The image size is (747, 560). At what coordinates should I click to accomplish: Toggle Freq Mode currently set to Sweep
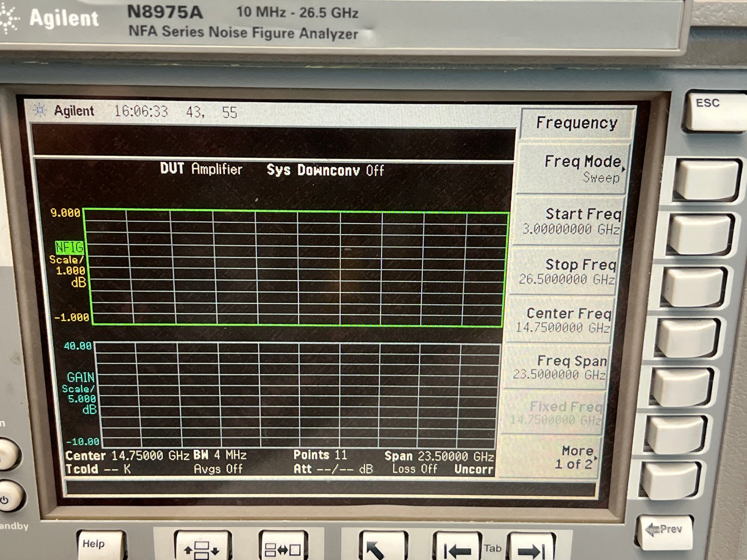[x=574, y=169]
